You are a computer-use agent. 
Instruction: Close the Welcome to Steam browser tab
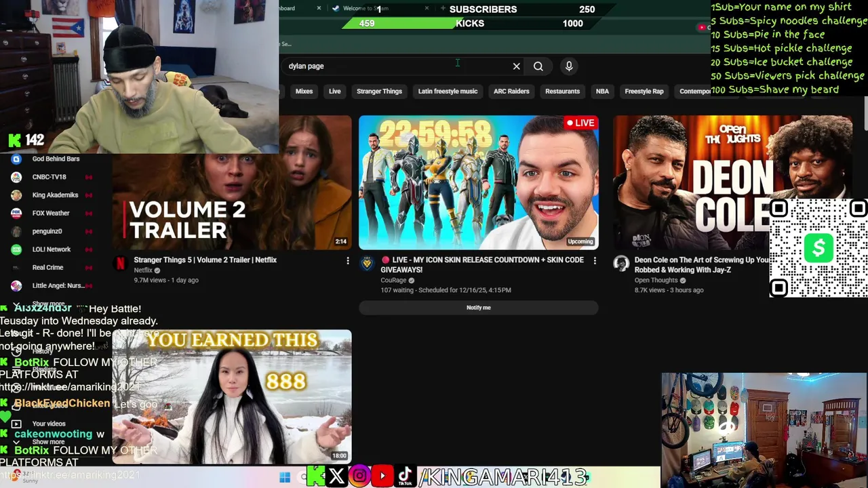click(x=427, y=8)
